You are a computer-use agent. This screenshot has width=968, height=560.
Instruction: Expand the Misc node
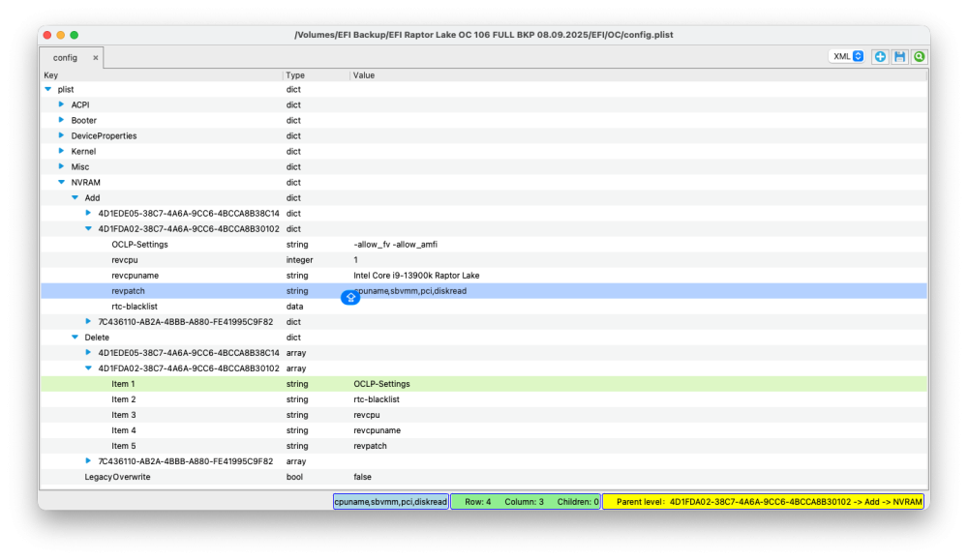coord(61,166)
